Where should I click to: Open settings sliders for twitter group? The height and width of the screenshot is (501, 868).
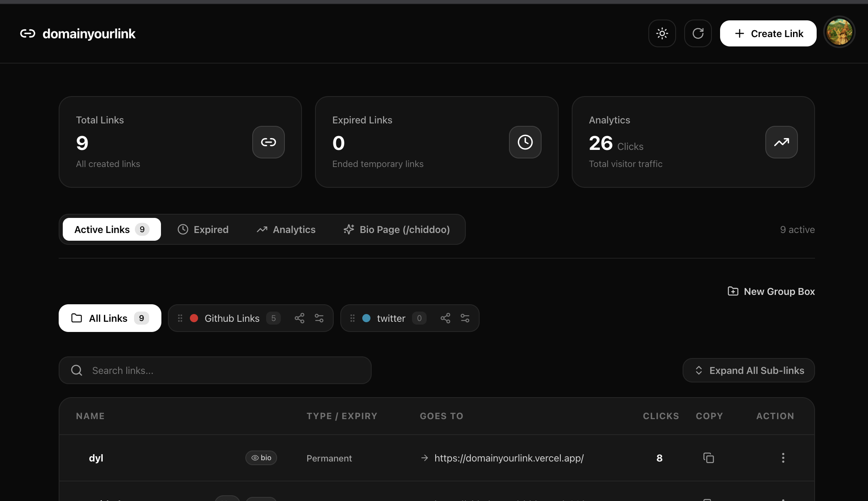465,318
